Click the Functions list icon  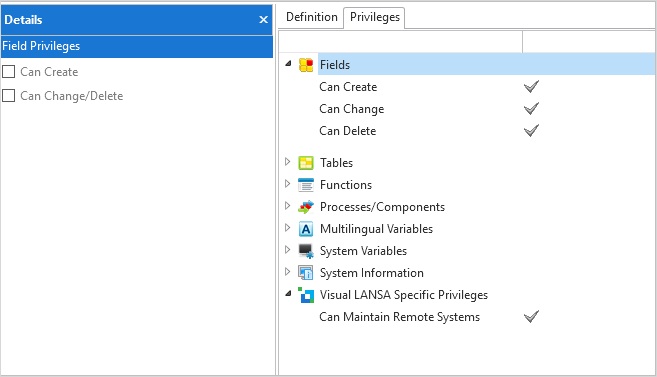point(306,185)
